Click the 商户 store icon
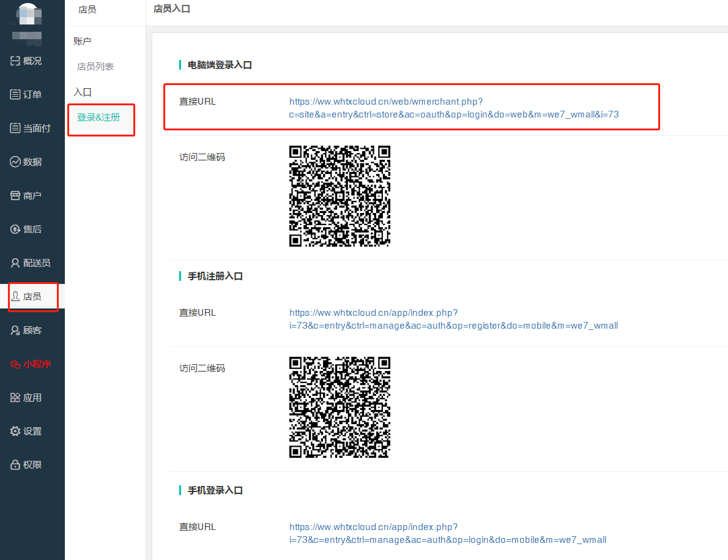 [x=15, y=195]
